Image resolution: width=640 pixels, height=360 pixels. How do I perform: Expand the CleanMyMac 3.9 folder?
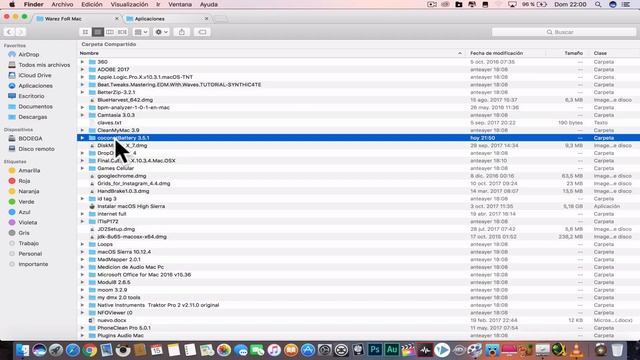[x=82, y=130]
